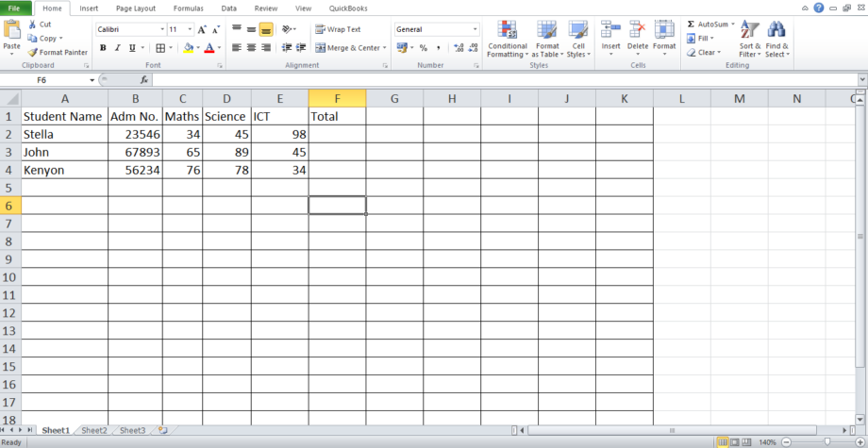The width and height of the screenshot is (868, 448).
Task: Click the Increase Font Size icon
Action: pos(202,30)
